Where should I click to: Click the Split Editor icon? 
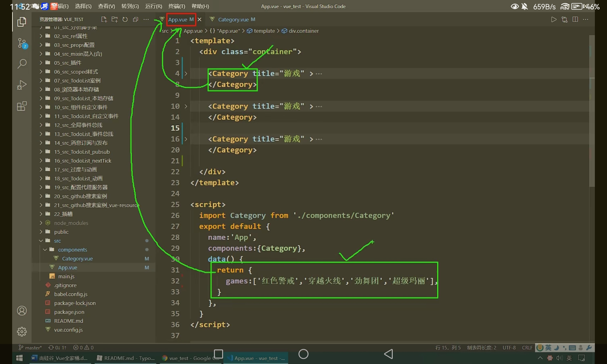pyautogui.click(x=575, y=19)
